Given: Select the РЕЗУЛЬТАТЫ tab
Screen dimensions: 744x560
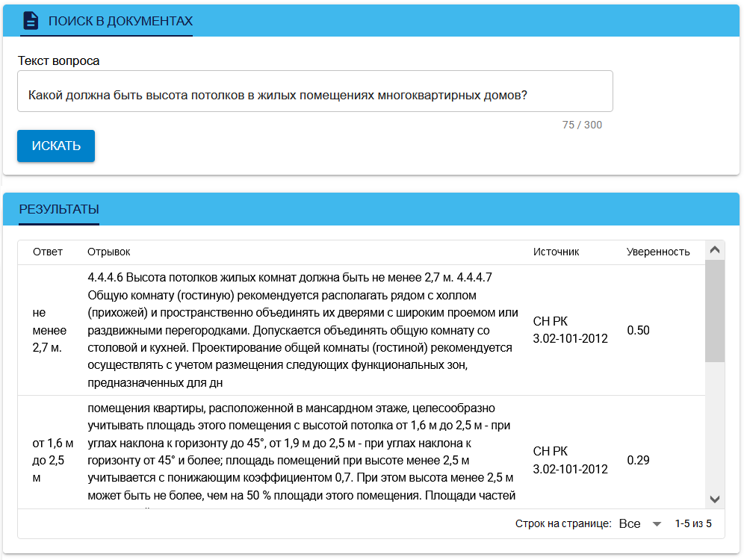Looking at the screenshot, I should 59,209.
